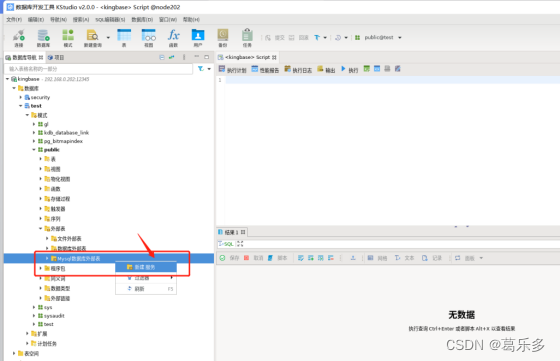Screen dimensions: 560x361
Task: Collapse the 外部表 (external tables) folder
Action: (x=40, y=229)
